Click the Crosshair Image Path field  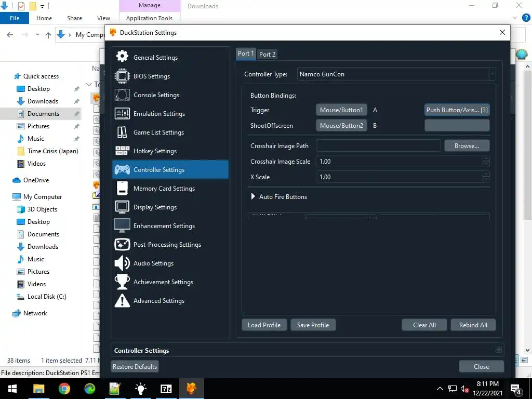pyautogui.click(x=378, y=146)
